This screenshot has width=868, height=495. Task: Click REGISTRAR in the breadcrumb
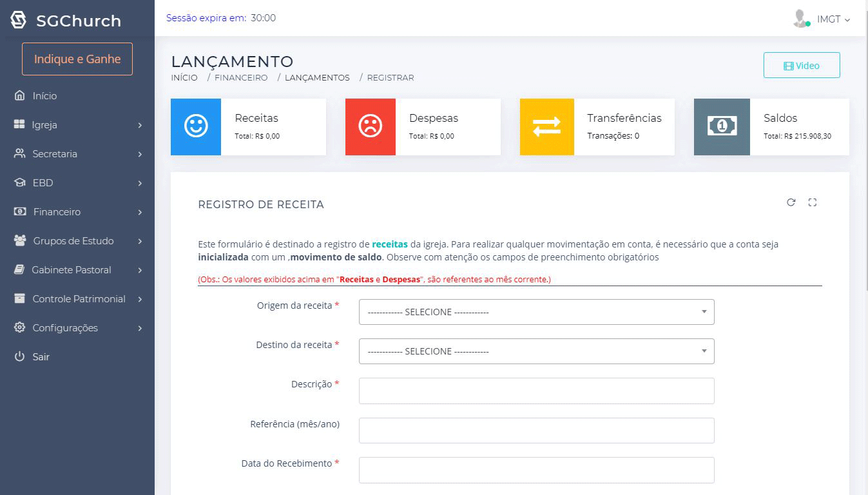(391, 77)
